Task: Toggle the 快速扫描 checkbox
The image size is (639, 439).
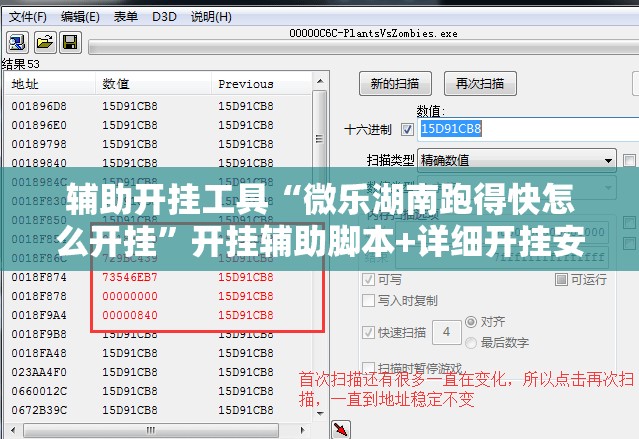Action: 368,332
